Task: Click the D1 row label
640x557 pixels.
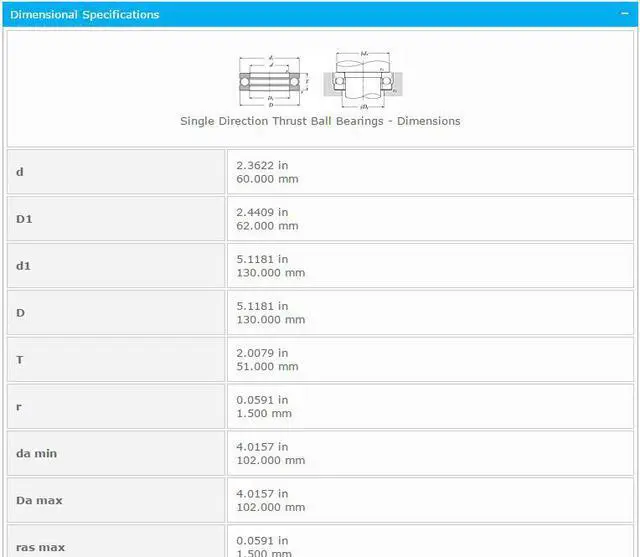Action: [24, 219]
